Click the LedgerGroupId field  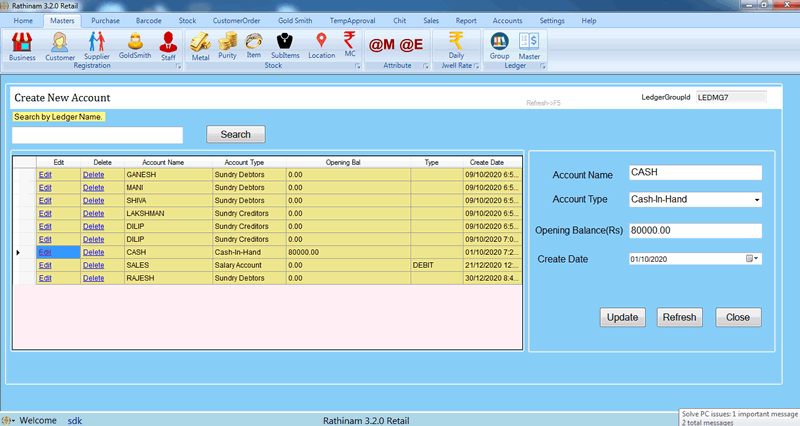(731, 97)
